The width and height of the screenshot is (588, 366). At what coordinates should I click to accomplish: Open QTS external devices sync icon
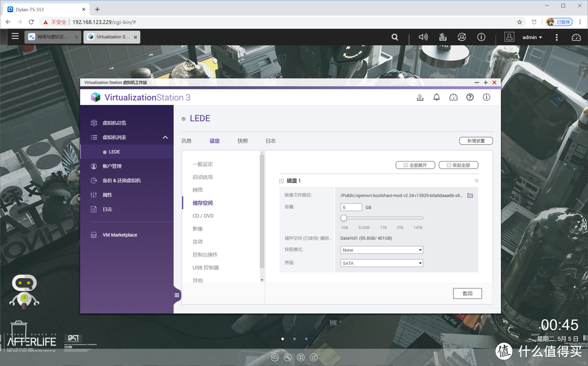pos(462,37)
